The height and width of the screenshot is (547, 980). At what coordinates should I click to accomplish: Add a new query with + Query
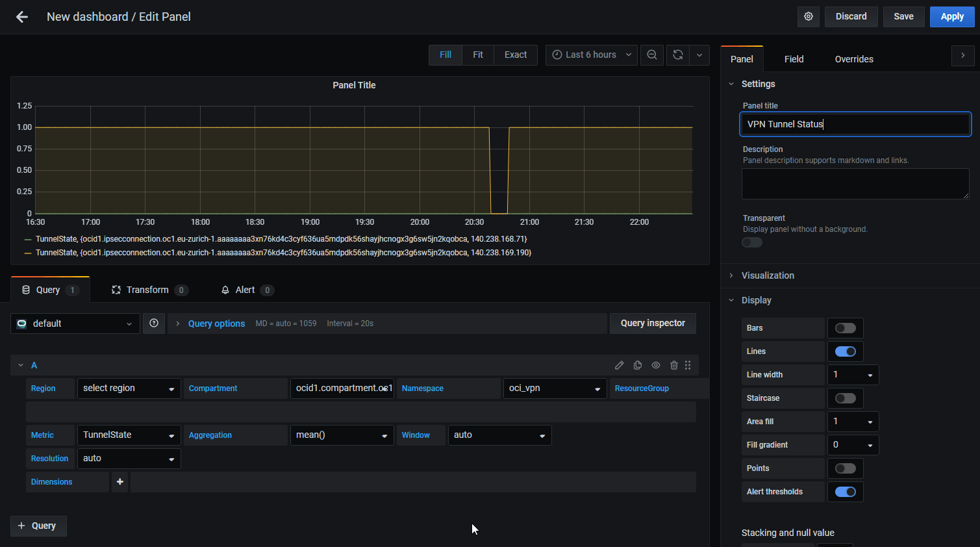point(38,526)
